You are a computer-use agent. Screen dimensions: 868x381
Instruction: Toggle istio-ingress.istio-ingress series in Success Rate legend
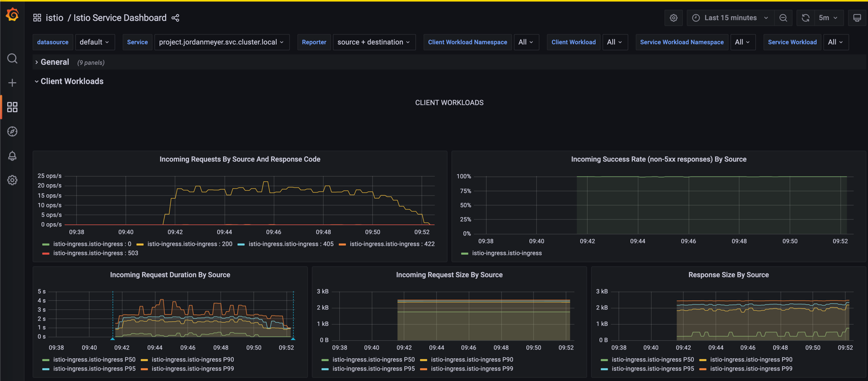(507, 253)
